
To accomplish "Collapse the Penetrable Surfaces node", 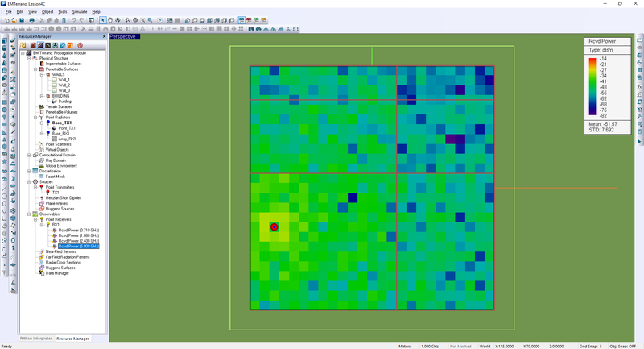I will pyautogui.click(x=35, y=69).
